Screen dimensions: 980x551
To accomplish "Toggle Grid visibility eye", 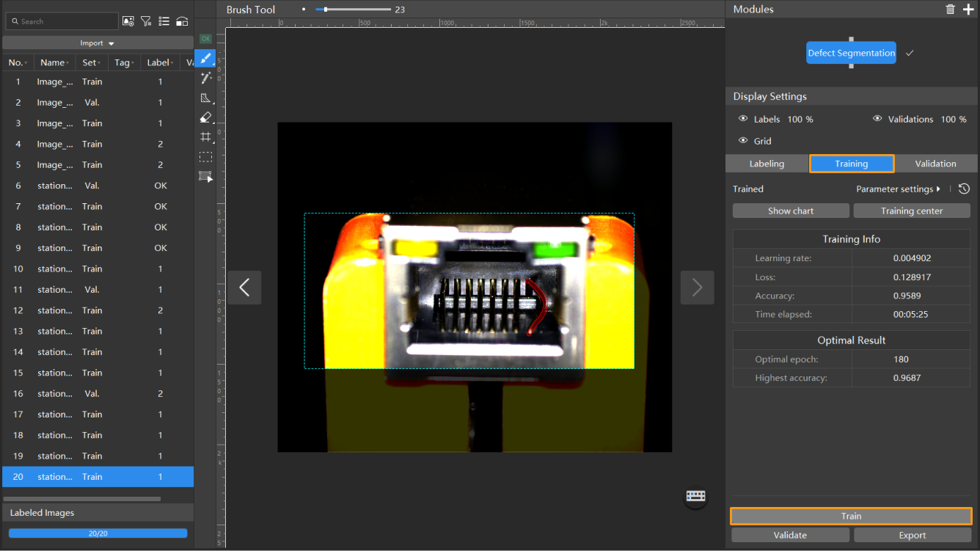I will pyautogui.click(x=743, y=141).
